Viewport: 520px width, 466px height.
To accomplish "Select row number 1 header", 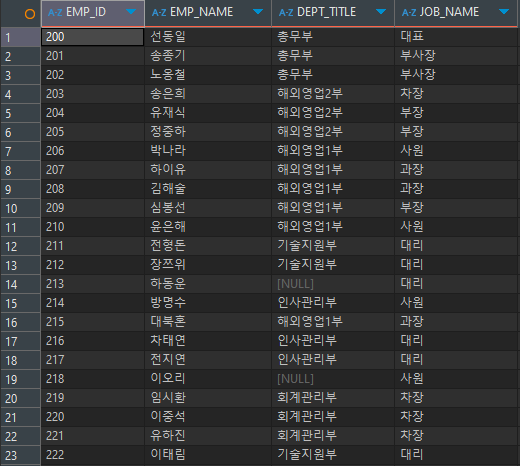I will 21,37.
